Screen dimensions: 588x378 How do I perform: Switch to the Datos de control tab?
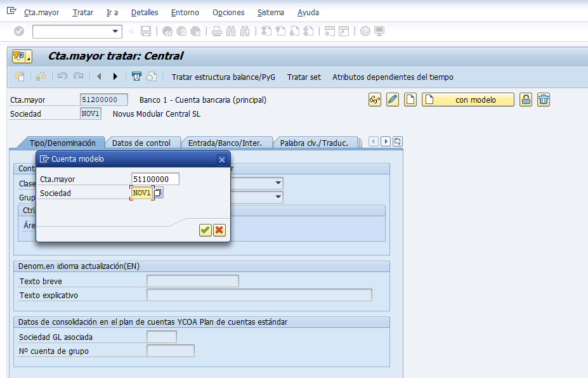[141, 143]
